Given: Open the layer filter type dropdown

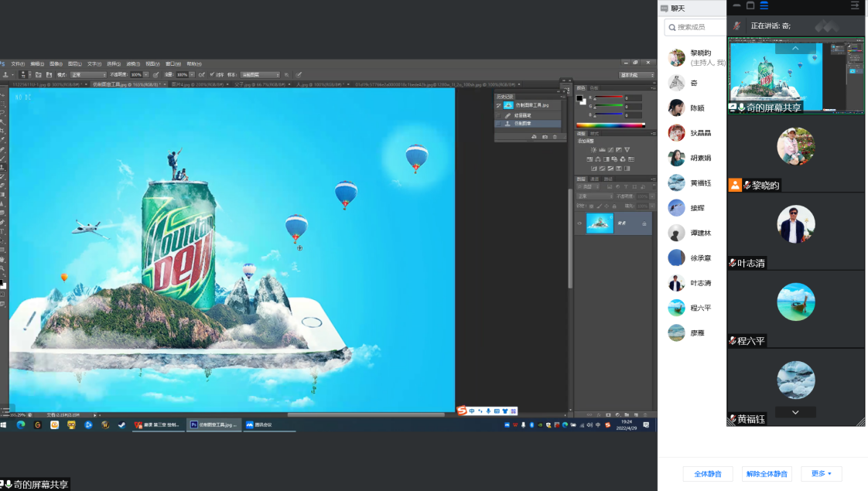Looking at the screenshot, I should click(x=589, y=186).
